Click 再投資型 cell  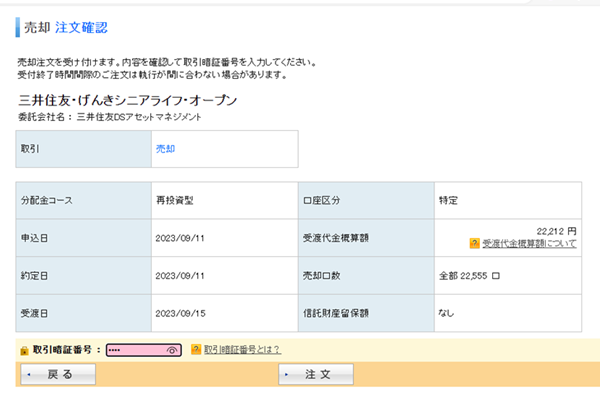pyautogui.click(x=225, y=200)
